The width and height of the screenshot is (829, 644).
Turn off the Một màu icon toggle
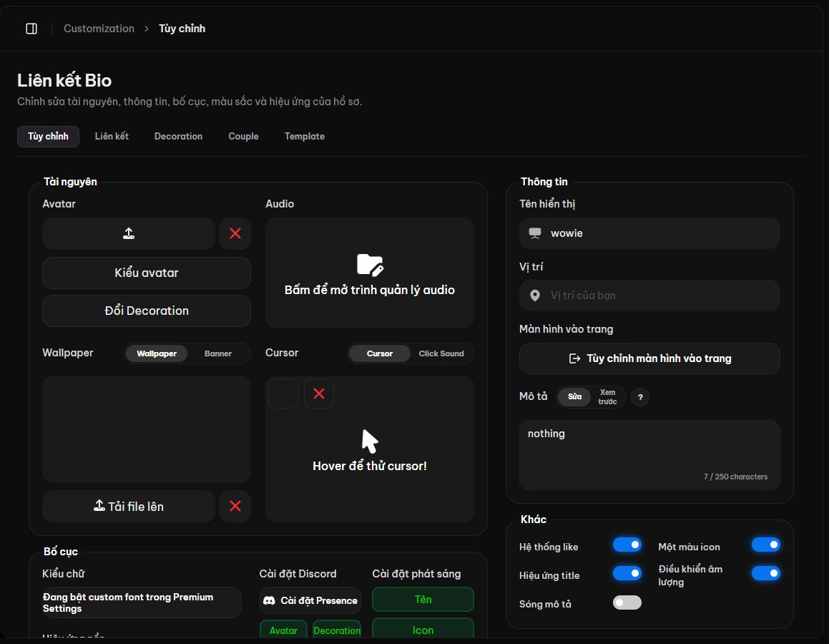pos(765,545)
